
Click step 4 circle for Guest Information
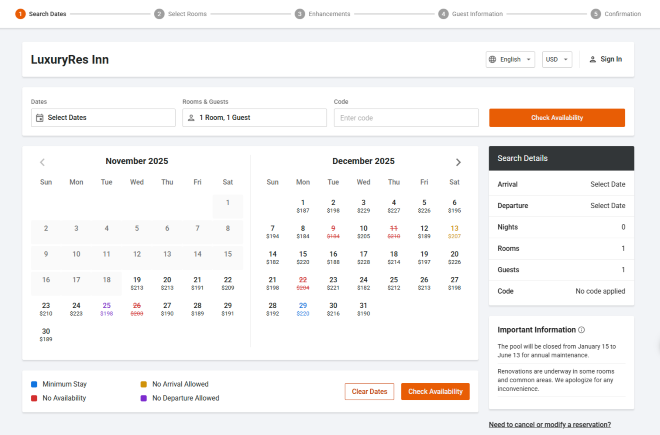click(443, 14)
